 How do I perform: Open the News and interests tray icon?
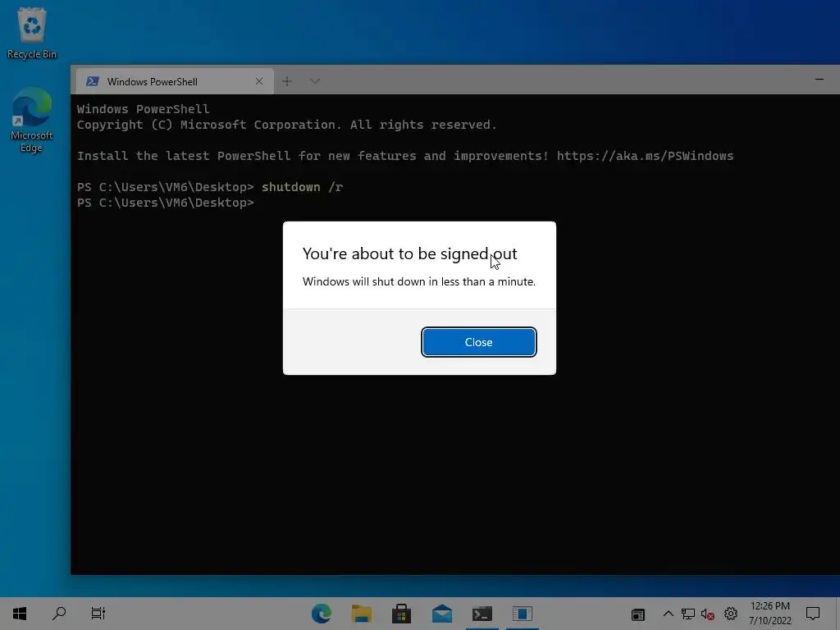pyautogui.click(x=638, y=614)
